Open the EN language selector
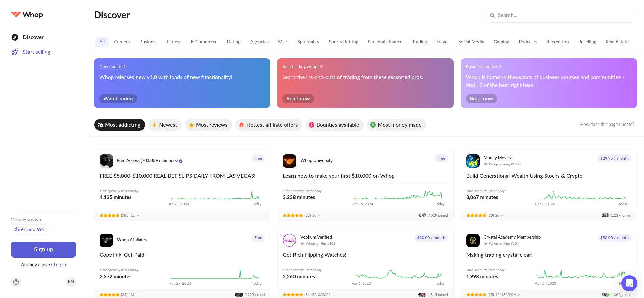The height and width of the screenshot is (298, 644). 71,282
